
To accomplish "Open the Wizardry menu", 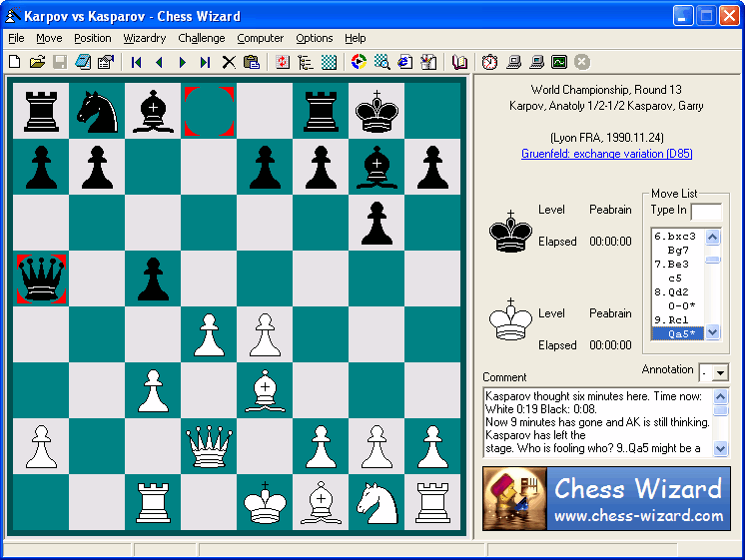I will [145, 38].
